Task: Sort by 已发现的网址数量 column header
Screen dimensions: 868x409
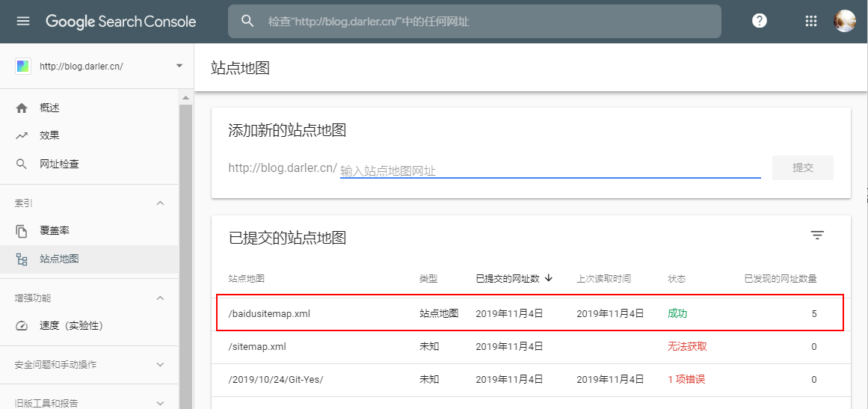Action: 781,278
